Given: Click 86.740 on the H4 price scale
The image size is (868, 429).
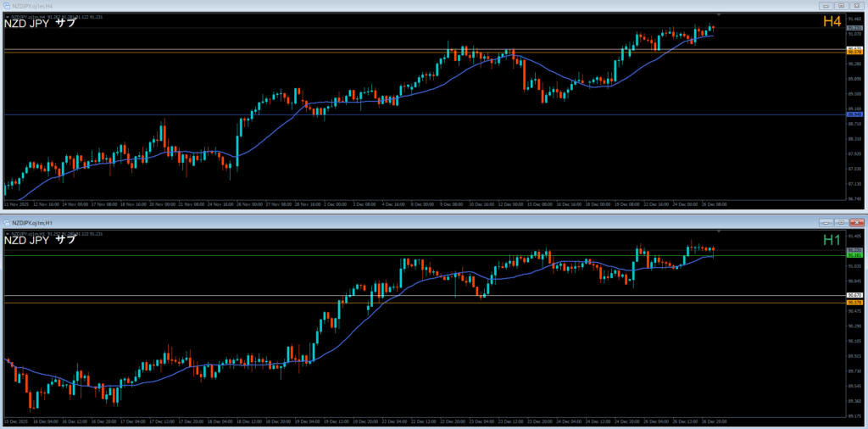Looking at the screenshot, I should click(x=854, y=198).
